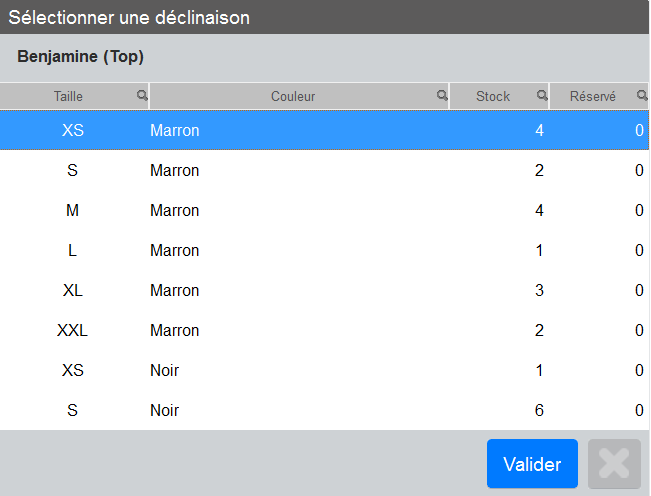Open the search magnifier for Stock column
Screen dimensions: 651x496
pos(542,95)
